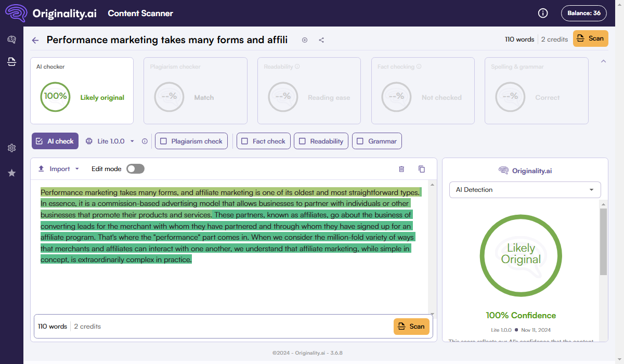Click the star favorites sidebar icon

(x=11, y=173)
